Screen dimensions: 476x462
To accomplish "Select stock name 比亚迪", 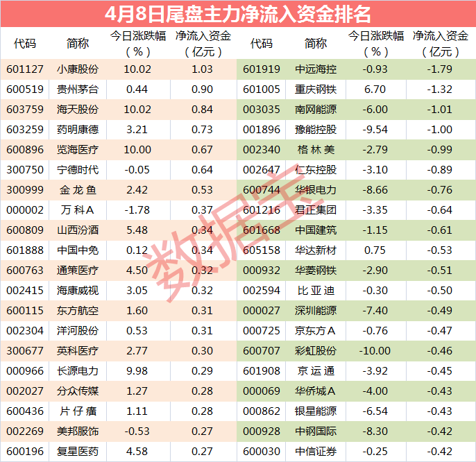I will (316, 291).
